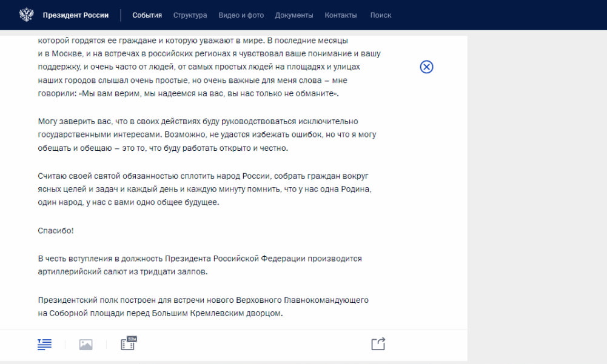
Task: Navigate to Документы
Action: point(294,15)
